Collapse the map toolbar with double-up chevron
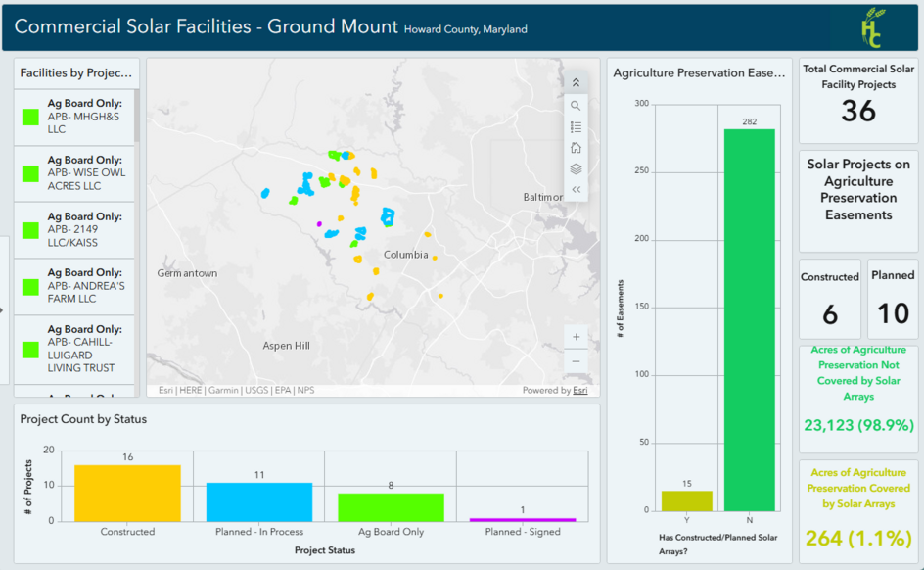This screenshot has width=924, height=570. (576, 83)
